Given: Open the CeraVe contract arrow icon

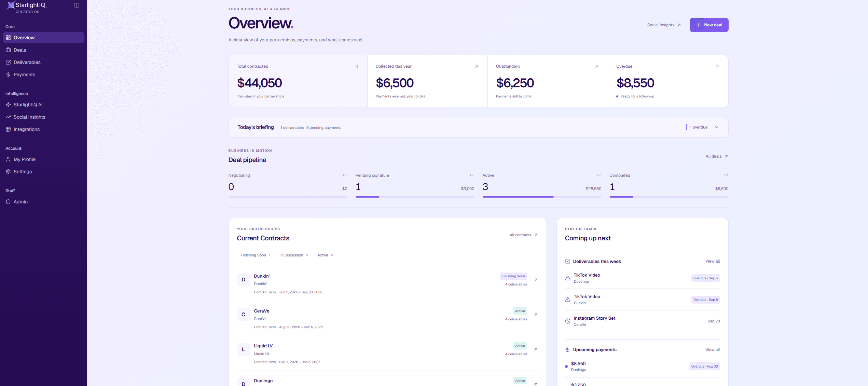Looking at the screenshot, I should pos(536,315).
